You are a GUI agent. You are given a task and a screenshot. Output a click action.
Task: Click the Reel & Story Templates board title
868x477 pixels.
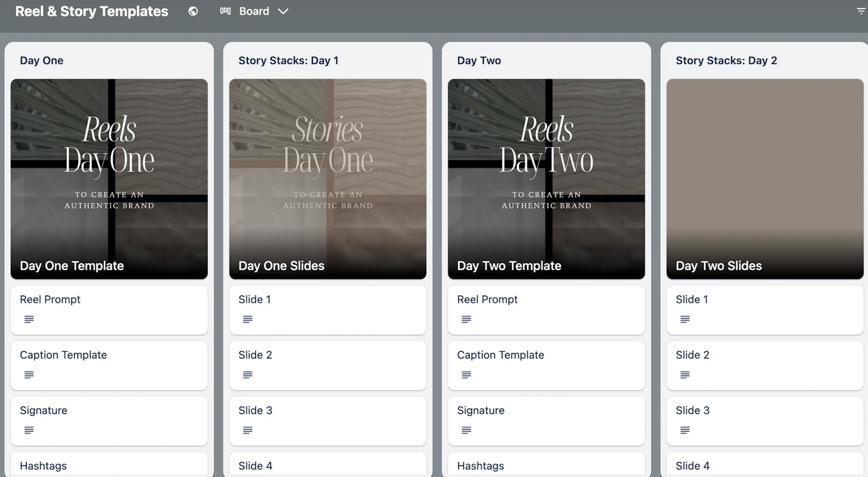coord(92,11)
